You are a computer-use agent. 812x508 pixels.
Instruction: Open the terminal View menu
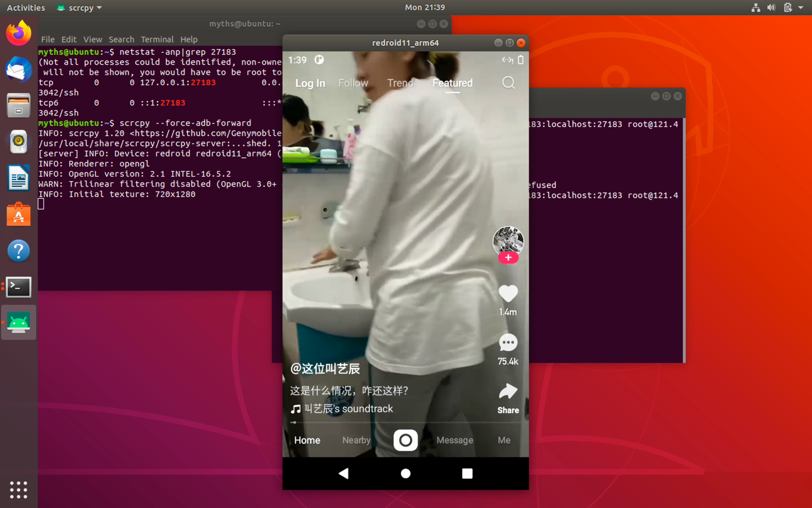[x=93, y=39]
